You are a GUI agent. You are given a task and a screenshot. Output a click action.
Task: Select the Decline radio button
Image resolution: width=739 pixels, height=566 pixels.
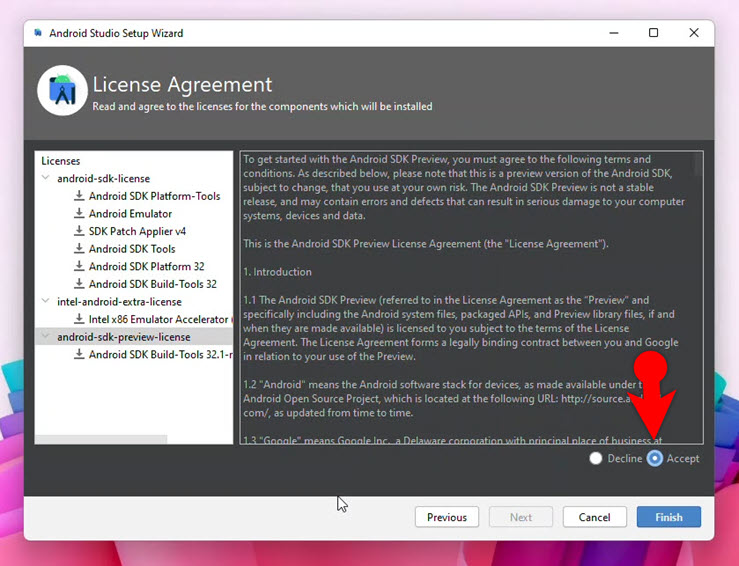pyautogui.click(x=596, y=458)
